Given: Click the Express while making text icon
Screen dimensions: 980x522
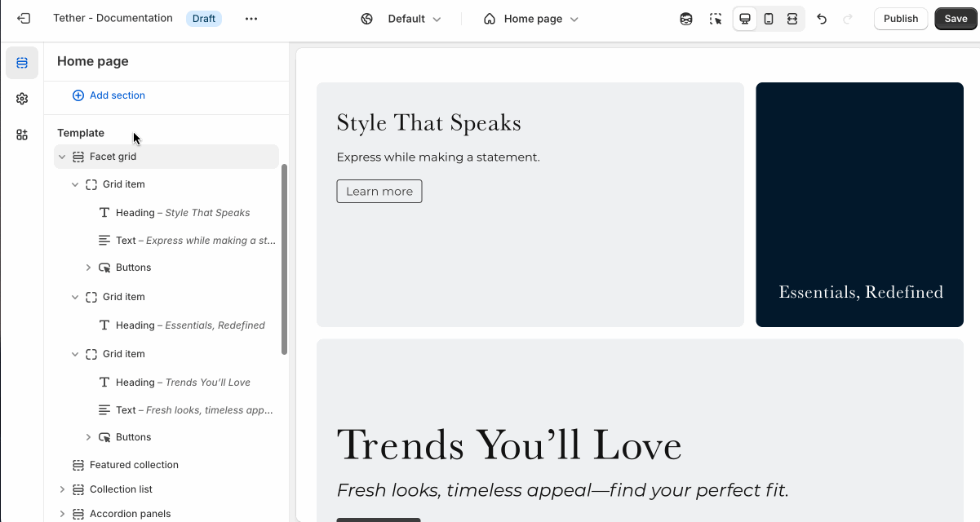Looking at the screenshot, I should (x=104, y=241).
